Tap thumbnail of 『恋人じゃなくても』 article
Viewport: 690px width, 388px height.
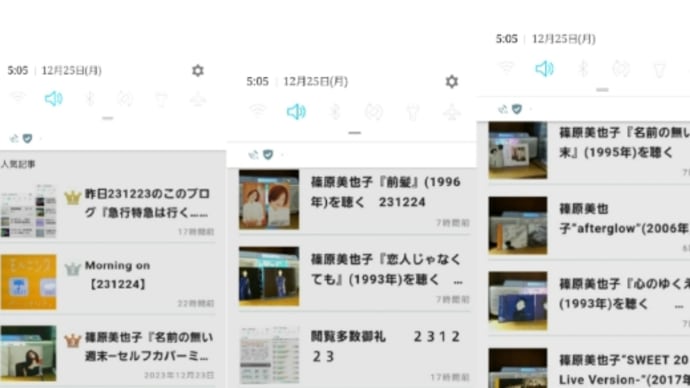(269, 276)
